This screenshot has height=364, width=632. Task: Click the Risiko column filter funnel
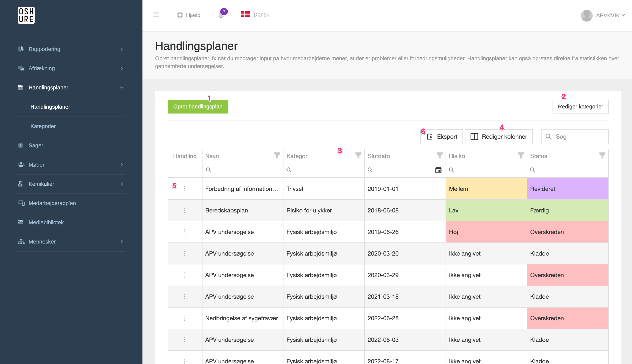coord(520,156)
